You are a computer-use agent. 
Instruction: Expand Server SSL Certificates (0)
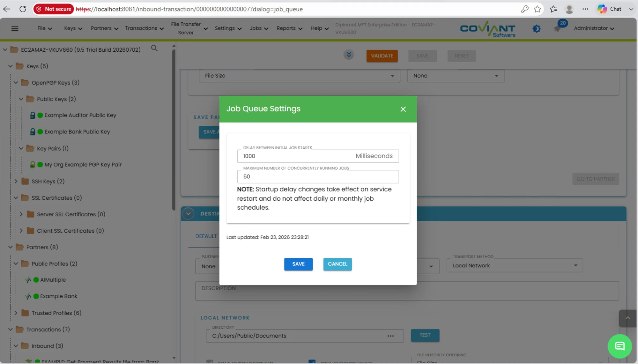pos(21,214)
